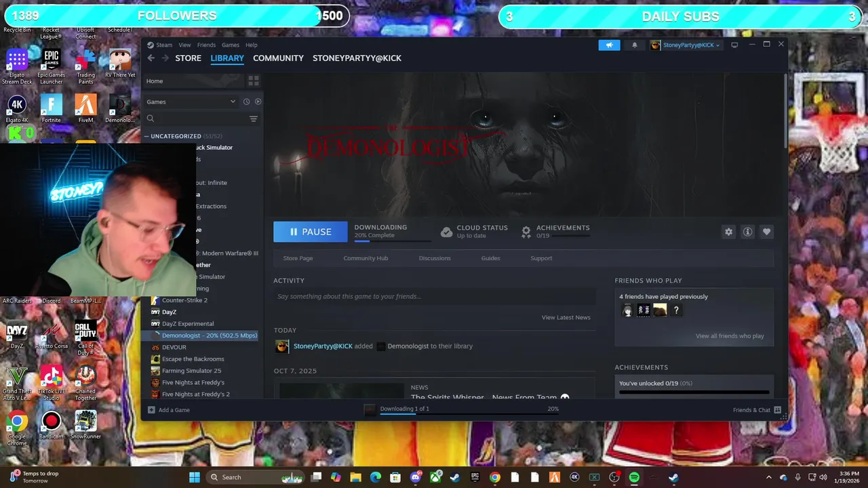Image resolution: width=868 pixels, height=488 pixels.
Task: Open SnowRunner desktop shortcut
Action: point(85,425)
